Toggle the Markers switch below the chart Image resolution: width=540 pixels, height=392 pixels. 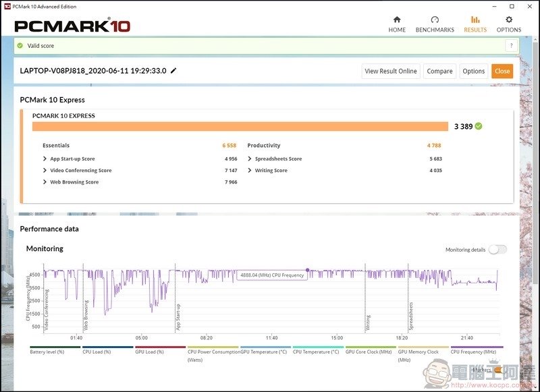click(x=498, y=369)
